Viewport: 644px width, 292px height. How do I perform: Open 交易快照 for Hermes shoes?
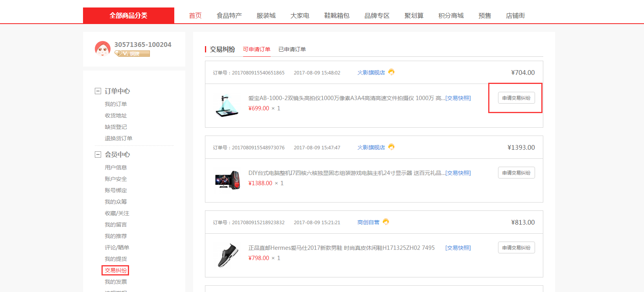click(458, 248)
